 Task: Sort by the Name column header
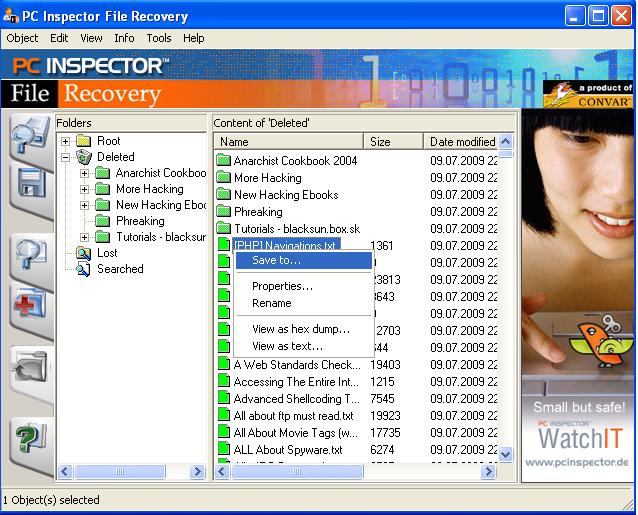click(x=288, y=142)
